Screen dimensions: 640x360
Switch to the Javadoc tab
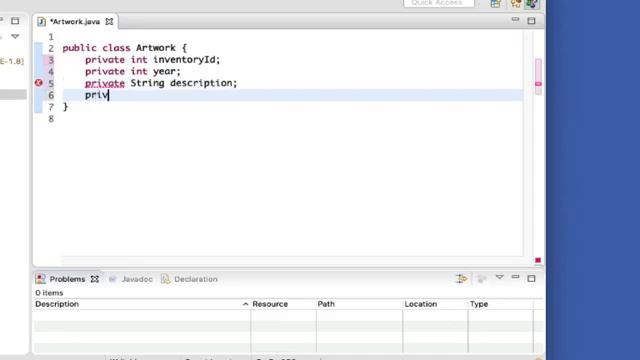click(x=137, y=279)
